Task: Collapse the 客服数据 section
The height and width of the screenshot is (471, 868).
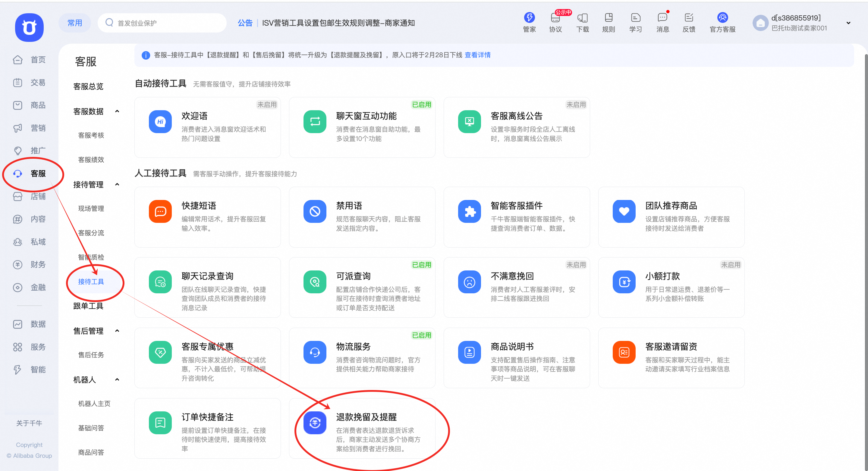Action: [117, 111]
